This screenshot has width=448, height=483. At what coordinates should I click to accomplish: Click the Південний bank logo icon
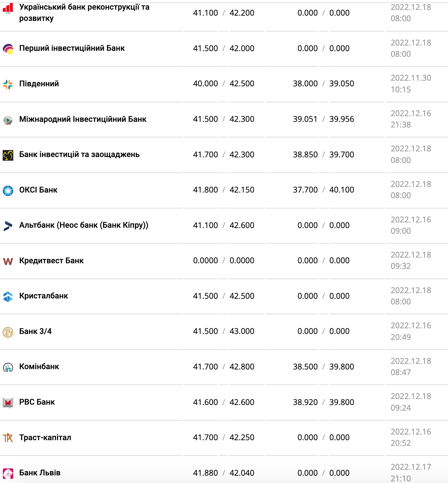[8, 84]
